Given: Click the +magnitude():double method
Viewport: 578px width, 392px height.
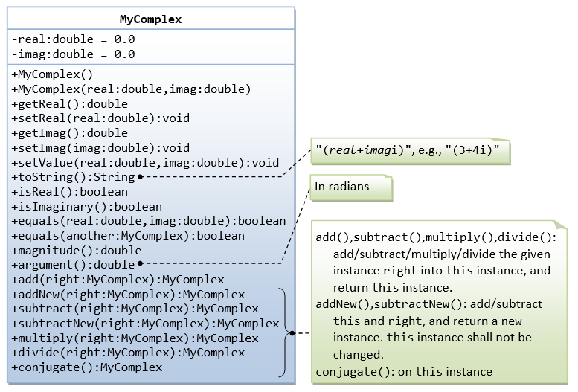Looking at the screenshot, I should [77, 251].
